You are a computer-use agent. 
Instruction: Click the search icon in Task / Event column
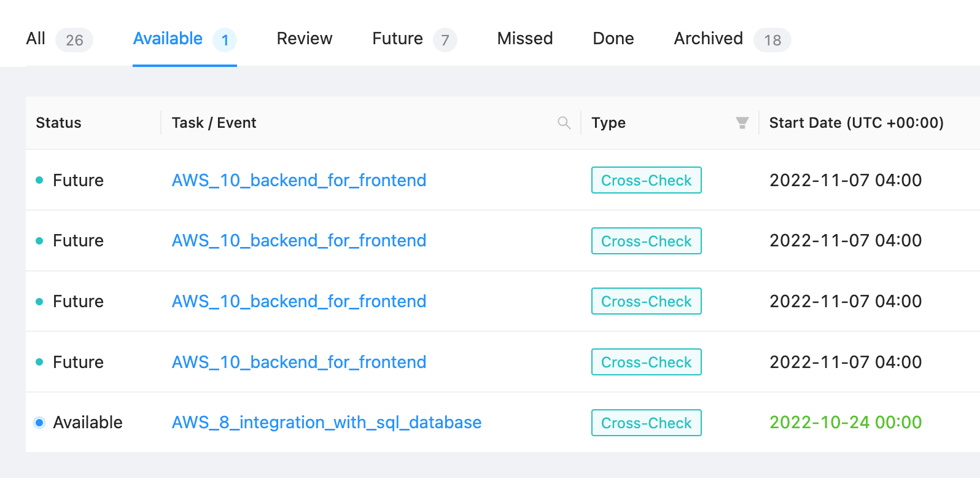point(564,122)
